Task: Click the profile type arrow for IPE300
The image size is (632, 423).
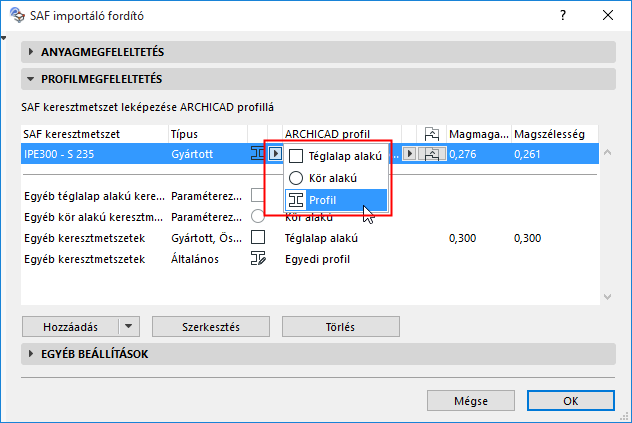Action: [x=275, y=154]
